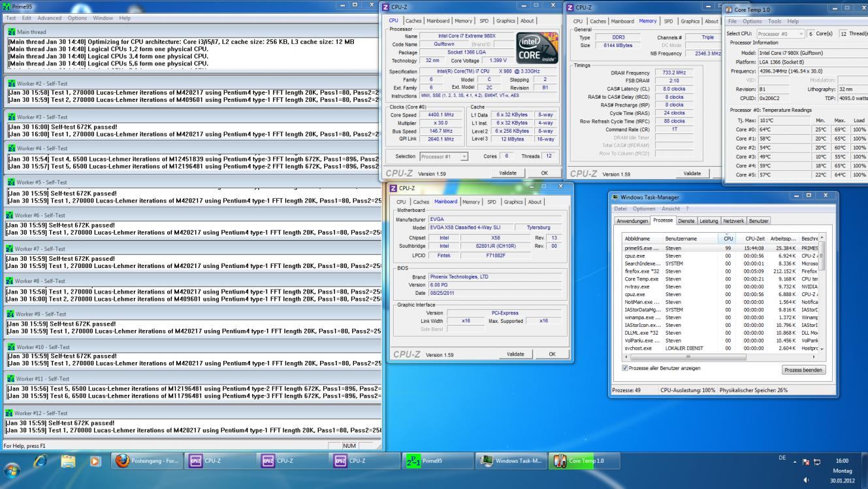Click OK in the CPU-Z Mainboard window
Viewport: 868px width, 489px height.
[x=553, y=354]
